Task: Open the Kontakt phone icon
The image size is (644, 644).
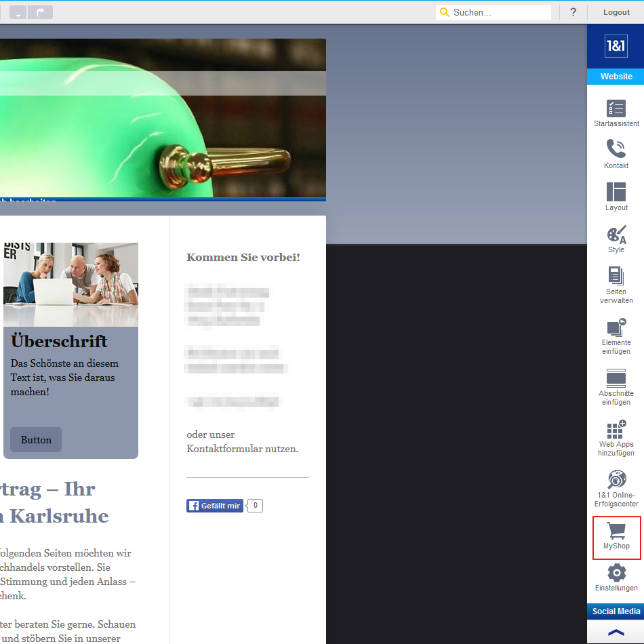Action: (x=616, y=154)
